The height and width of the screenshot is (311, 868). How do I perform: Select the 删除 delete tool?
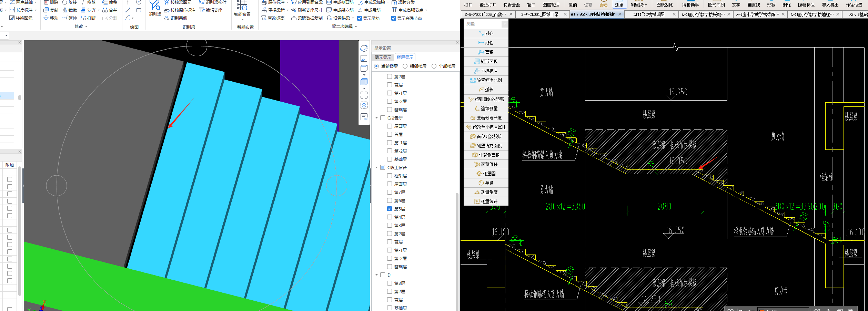click(x=51, y=2)
